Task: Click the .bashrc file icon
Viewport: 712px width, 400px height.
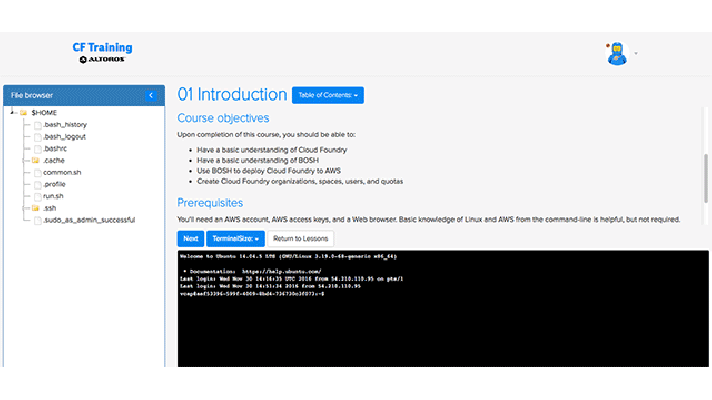Action: (x=38, y=148)
